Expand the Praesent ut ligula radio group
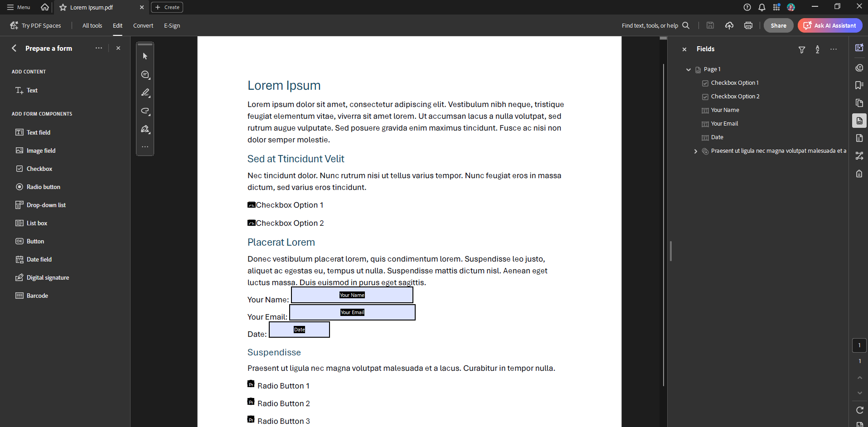 click(696, 151)
